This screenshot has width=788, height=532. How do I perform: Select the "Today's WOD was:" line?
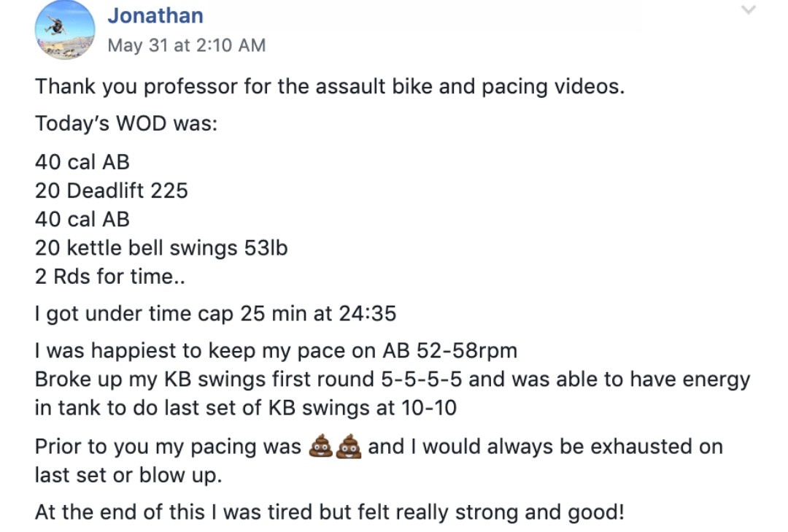[x=126, y=123]
